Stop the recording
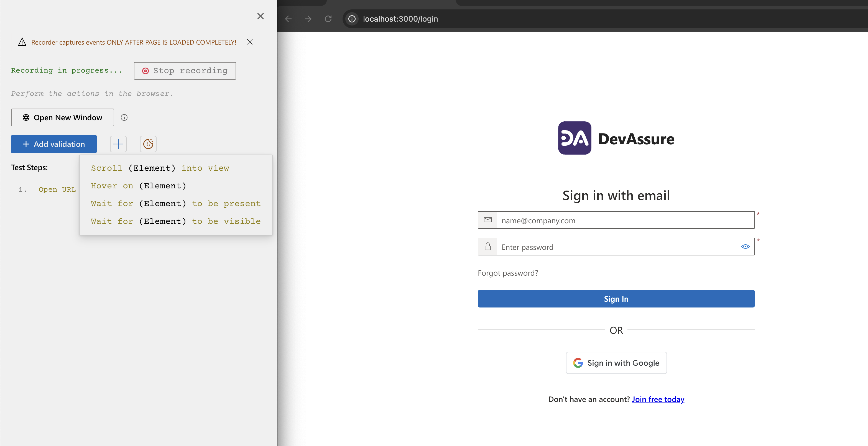The height and width of the screenshot is (446, 868). 185,71
